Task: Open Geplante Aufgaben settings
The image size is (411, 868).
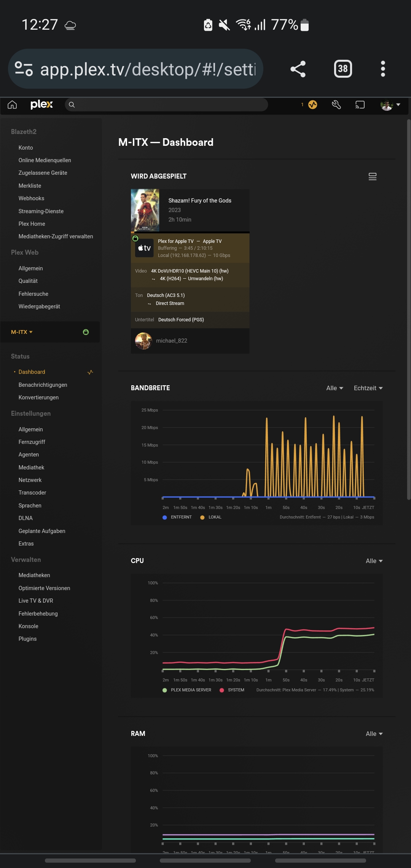Action: (42, 531)
